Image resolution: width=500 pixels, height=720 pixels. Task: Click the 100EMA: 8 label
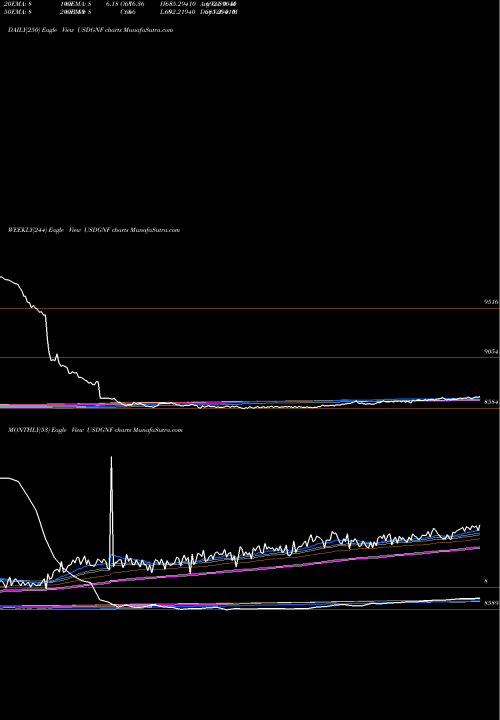(x=76, y=4)
